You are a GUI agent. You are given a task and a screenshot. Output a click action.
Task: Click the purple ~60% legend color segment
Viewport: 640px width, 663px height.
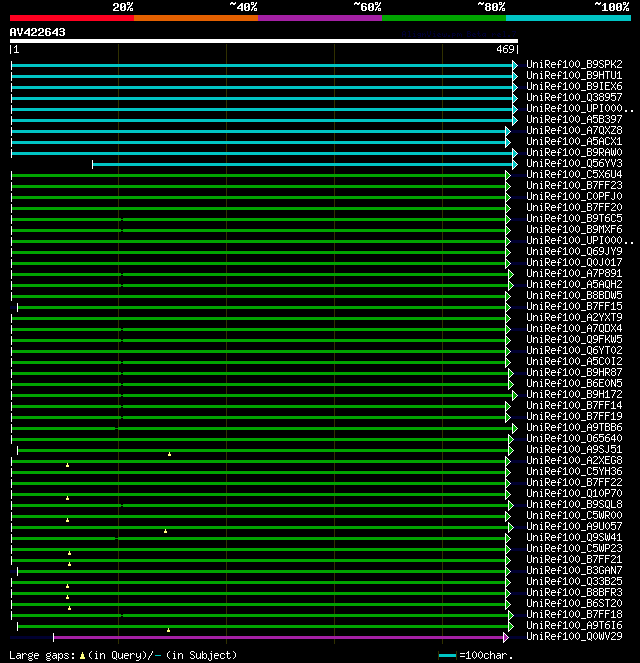point(320,18)
